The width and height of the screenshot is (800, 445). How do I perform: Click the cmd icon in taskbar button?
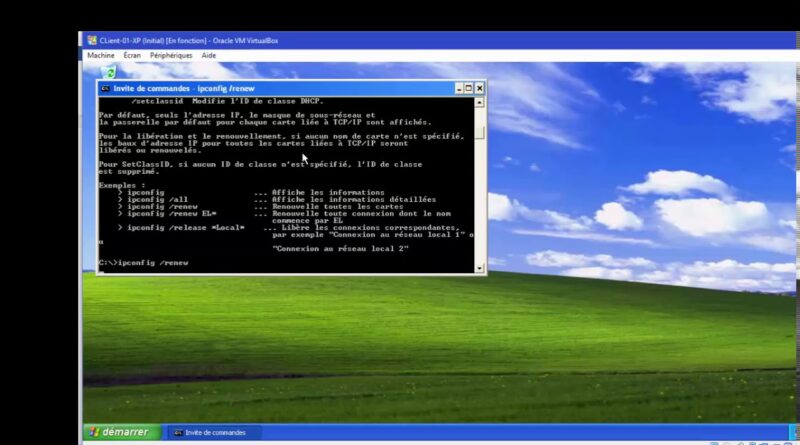[178, 432]
